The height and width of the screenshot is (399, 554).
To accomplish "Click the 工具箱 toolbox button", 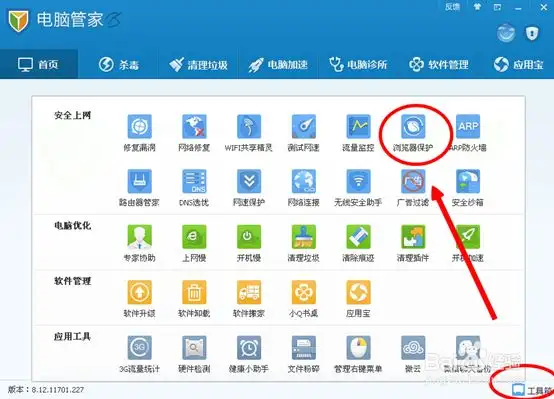I will click(x=532, y=391).
